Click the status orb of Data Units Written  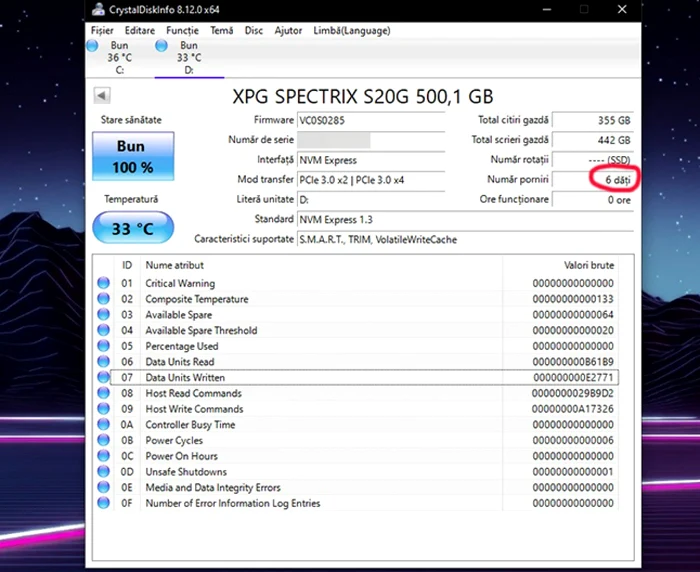pyautogui.click(x=103, y=377)
